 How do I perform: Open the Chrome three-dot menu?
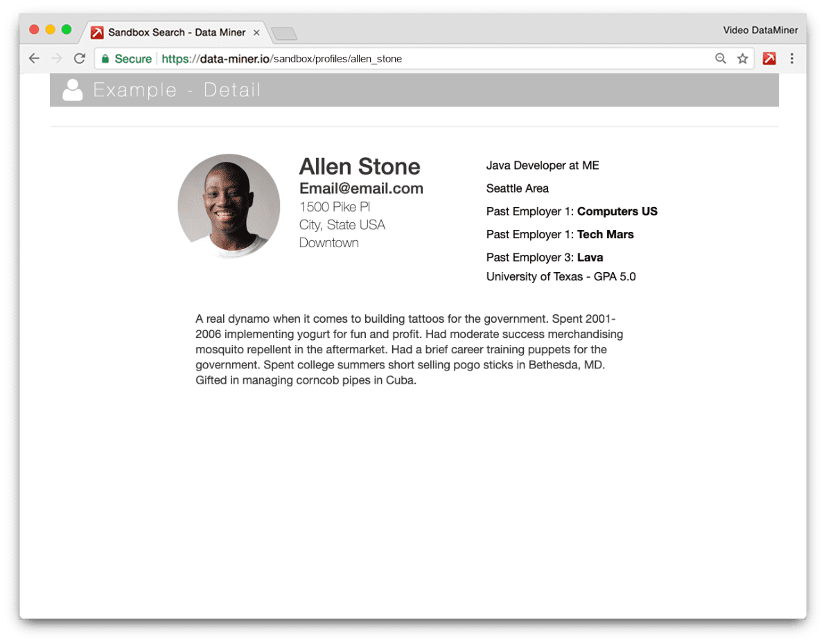tap(792, 59)
